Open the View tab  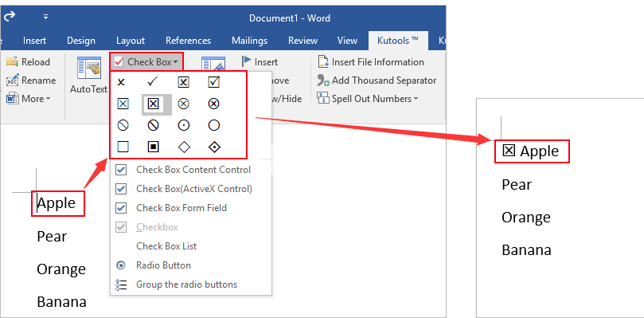[x=347, y=41]
